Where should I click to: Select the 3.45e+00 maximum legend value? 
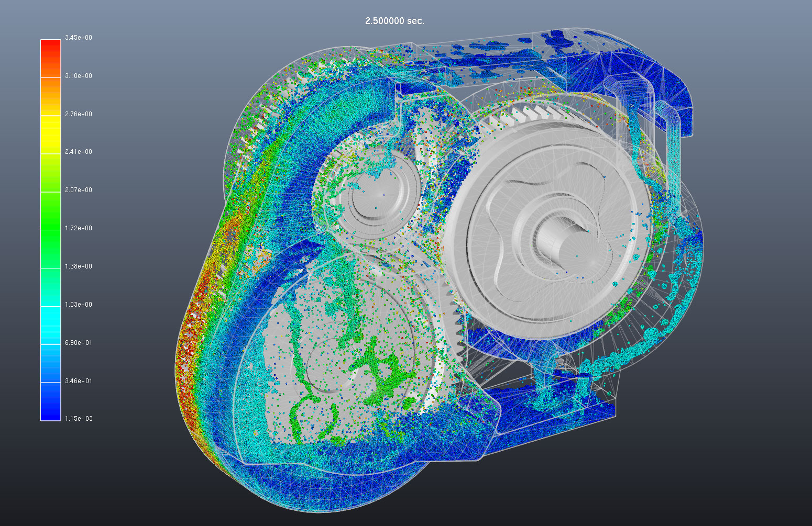(x=79, y=38)
